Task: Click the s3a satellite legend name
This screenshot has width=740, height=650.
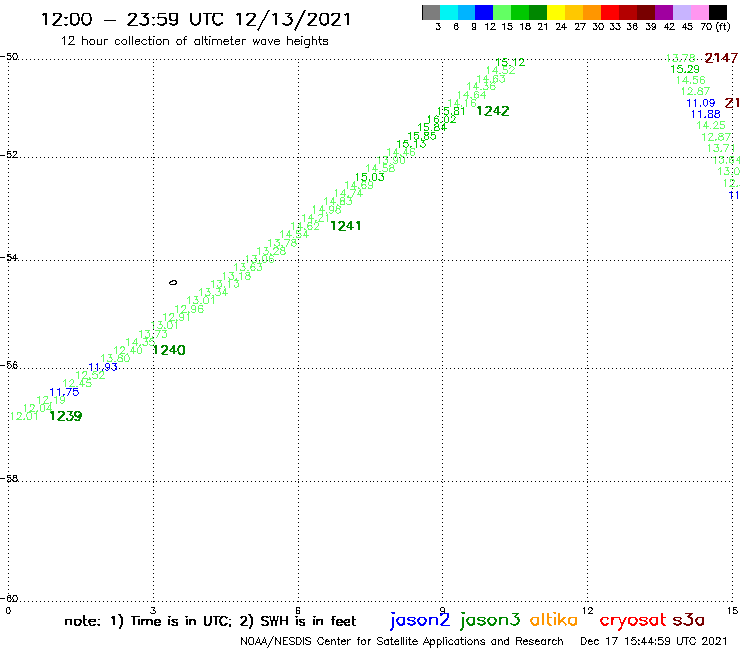Action: click(x=689, y=620)
